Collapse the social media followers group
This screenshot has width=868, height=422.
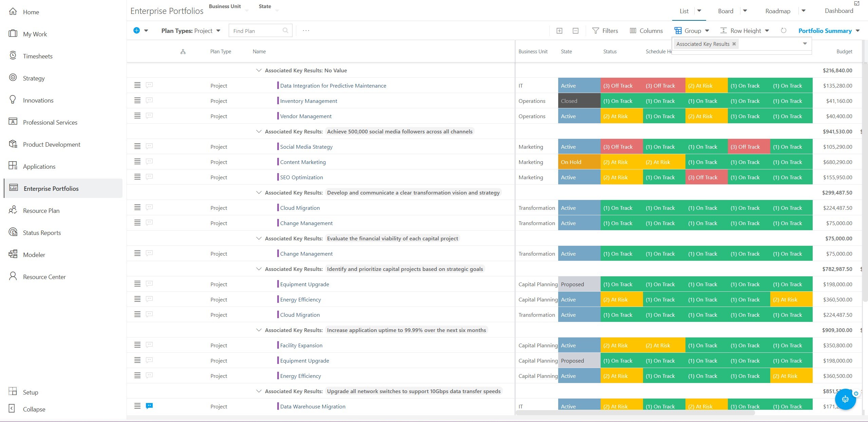click(259, 131)
